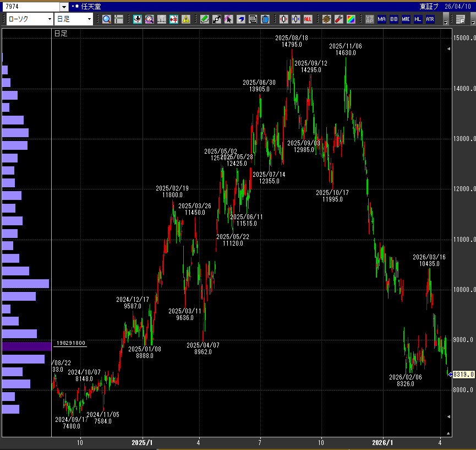Image resolution: width=476 pixels, height=450 pixels.
Task: Select the blue eraser tool
Action: tap(240, 19)
